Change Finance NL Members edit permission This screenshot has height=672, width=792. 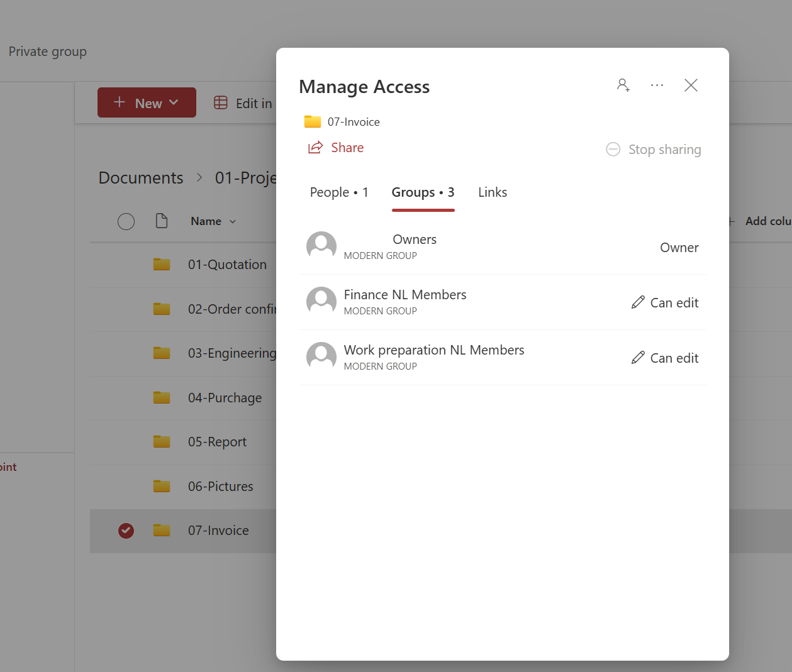coord(665,303)
